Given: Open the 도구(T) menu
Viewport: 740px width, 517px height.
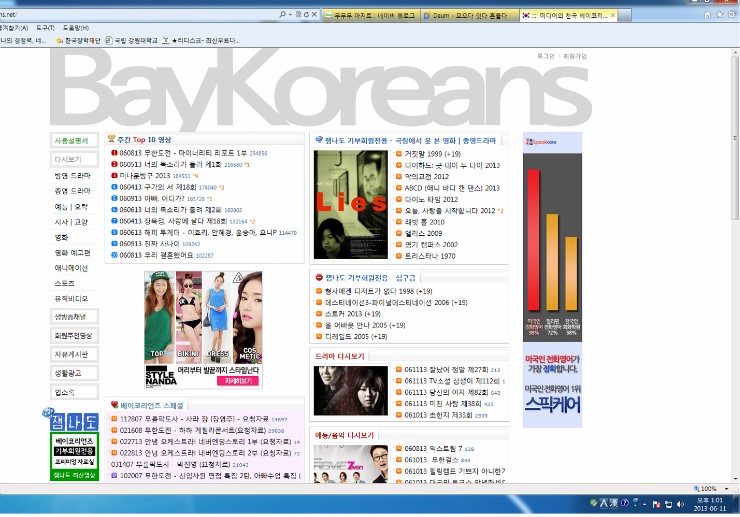Looking at the screenshot, I should click(45, 28).
